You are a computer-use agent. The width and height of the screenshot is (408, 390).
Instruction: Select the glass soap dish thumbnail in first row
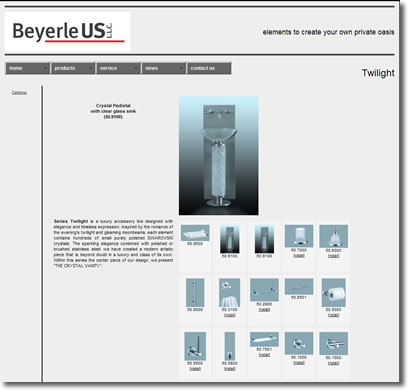tap(195, 232)
